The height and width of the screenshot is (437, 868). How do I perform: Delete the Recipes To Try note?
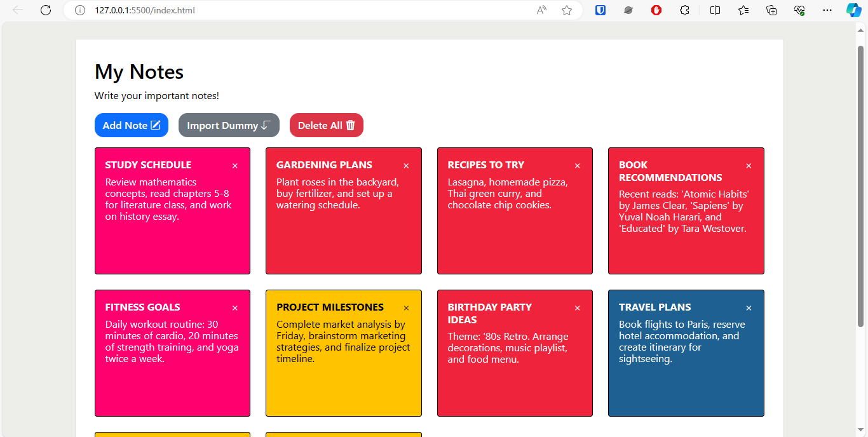click(x=578, y=166)
